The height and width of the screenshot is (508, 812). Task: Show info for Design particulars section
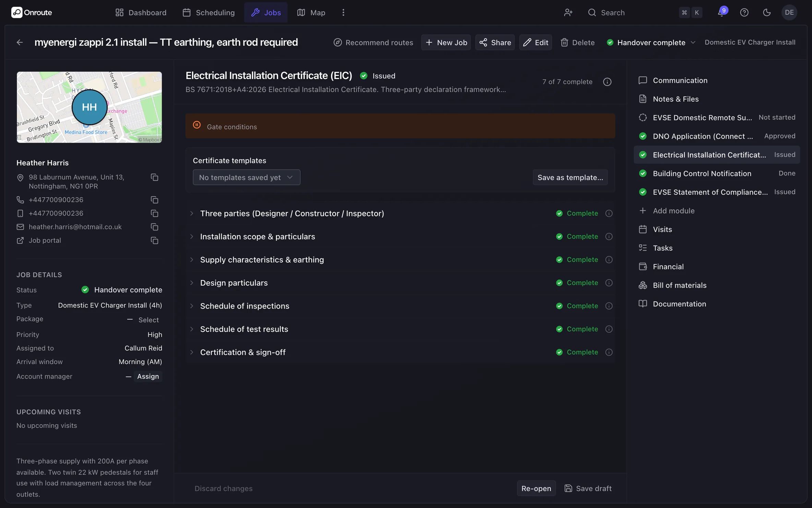pos(609,283)
